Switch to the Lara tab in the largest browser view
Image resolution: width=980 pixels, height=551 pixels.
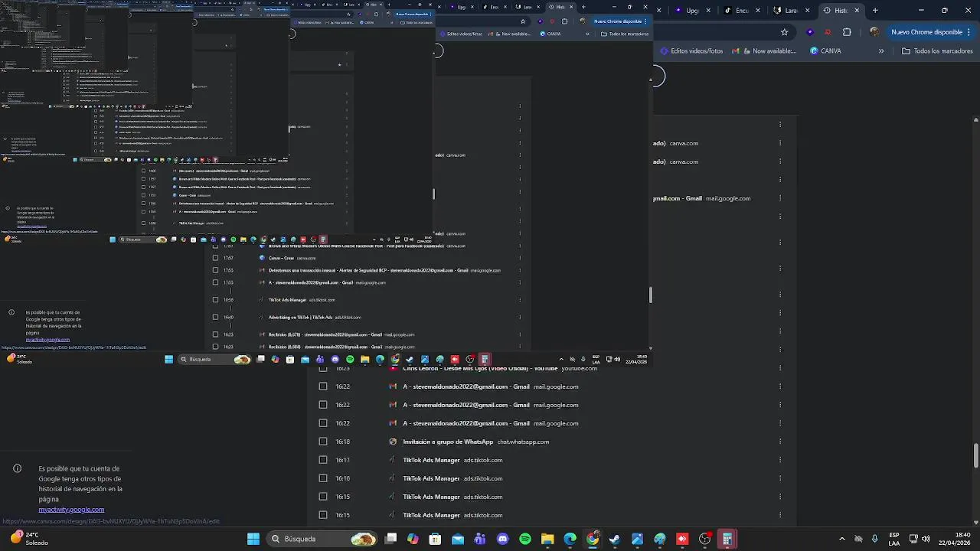pyautogui.click(x=791, y=11)
